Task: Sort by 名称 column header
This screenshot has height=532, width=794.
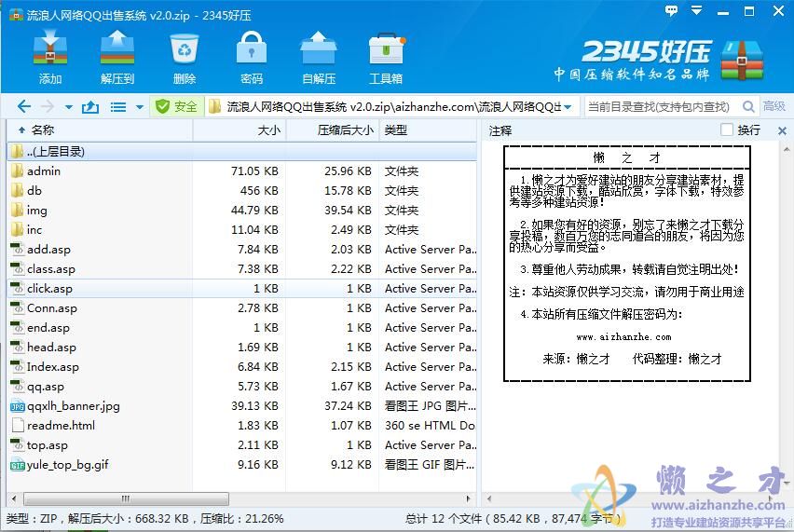Action: (100, 130)
